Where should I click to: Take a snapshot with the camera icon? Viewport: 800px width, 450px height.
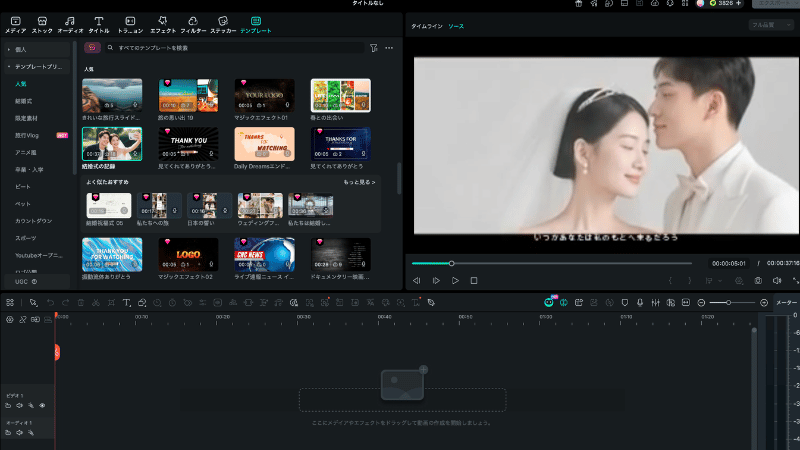point(758,281)
